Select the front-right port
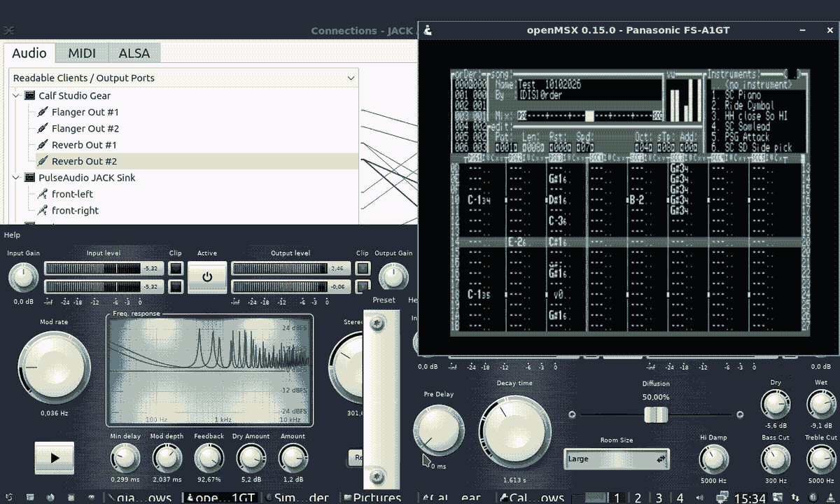 click(75, 211)
